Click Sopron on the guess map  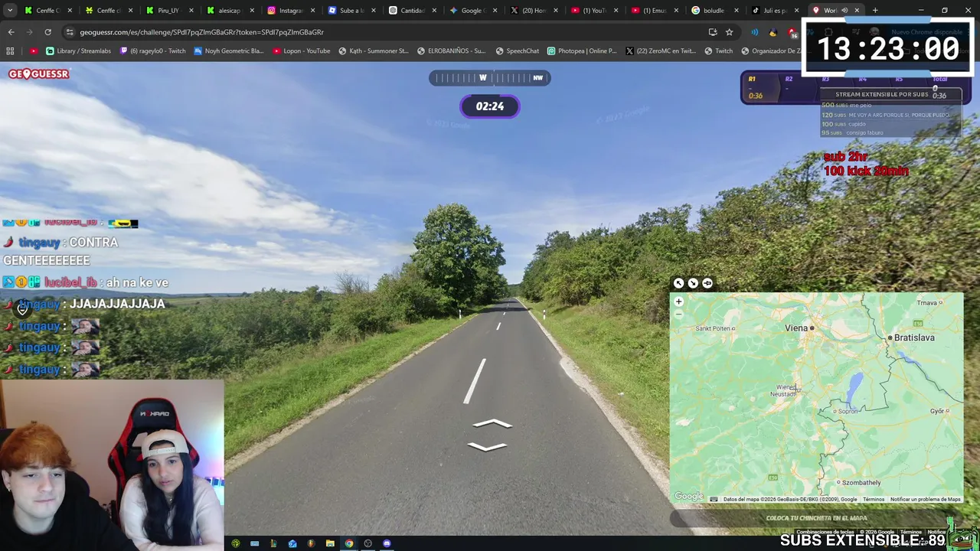click(x=848, y=411)
